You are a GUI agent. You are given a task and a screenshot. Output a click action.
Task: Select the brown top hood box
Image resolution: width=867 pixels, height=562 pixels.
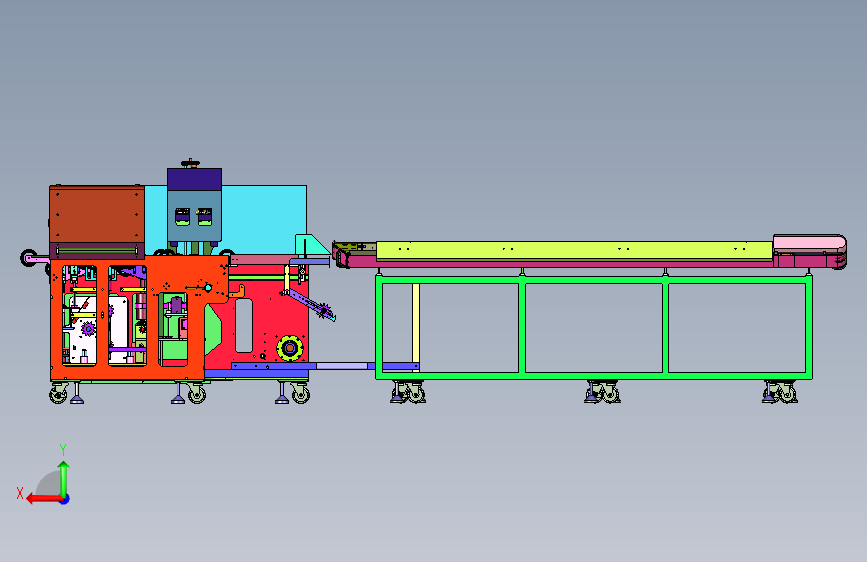tap(97, 214)
